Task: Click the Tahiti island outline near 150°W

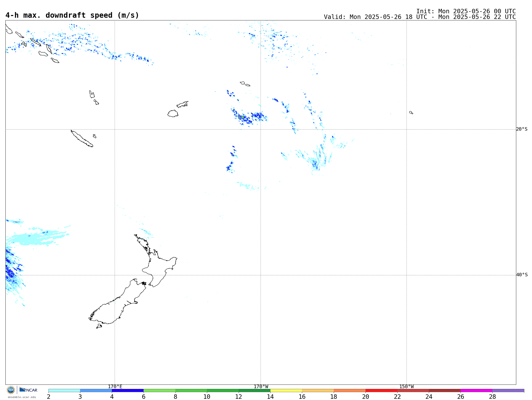Action: coord(411,112)
